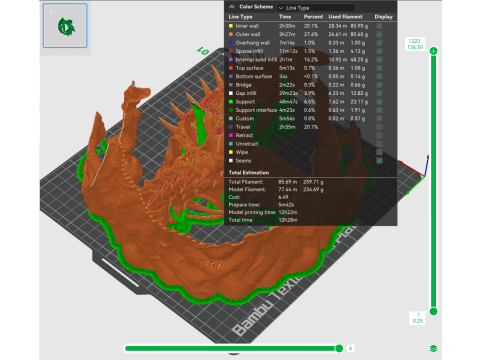Click the Model Filament weight 234.69 g
This screenshot has width=480, height=360.
(x=313, y=189)
